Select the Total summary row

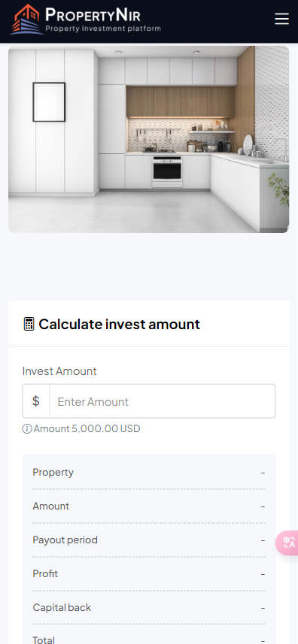click(149, 639)
